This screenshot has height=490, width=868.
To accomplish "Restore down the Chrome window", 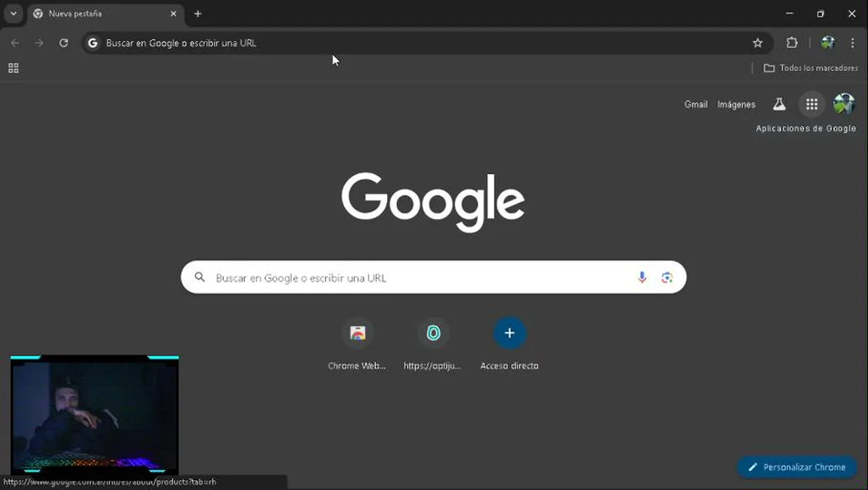I will 820,14.
